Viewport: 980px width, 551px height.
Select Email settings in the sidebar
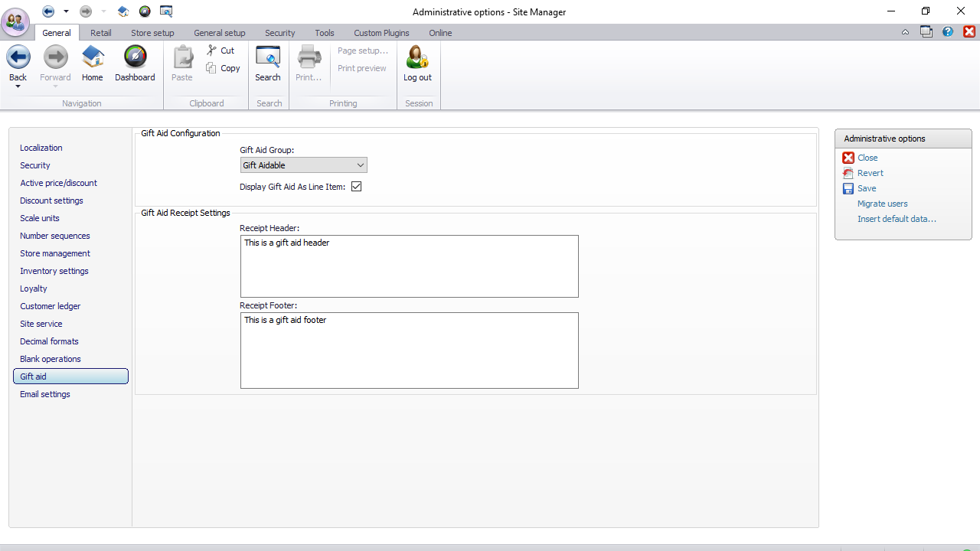(x=45, y=394)
